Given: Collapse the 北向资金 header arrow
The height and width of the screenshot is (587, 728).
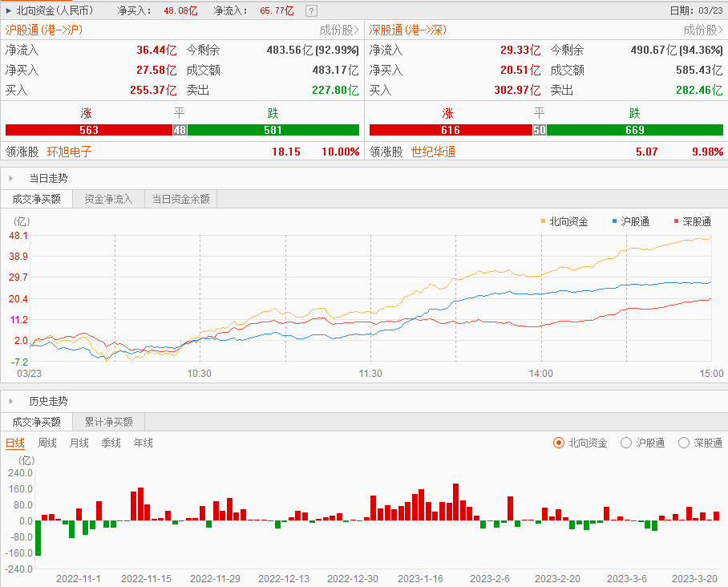Looking at the screenshot, I should coord(8,11).
